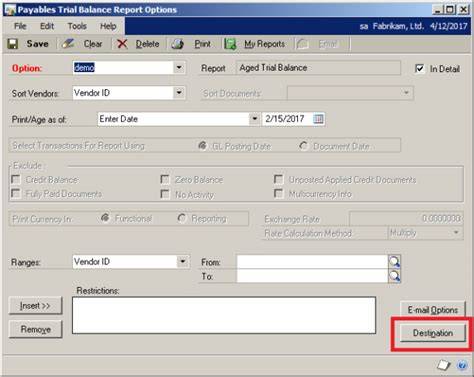This screenshot has height=377, width=474.
Task: Click the note icon in the status bar
Action: tap(444, 365)
